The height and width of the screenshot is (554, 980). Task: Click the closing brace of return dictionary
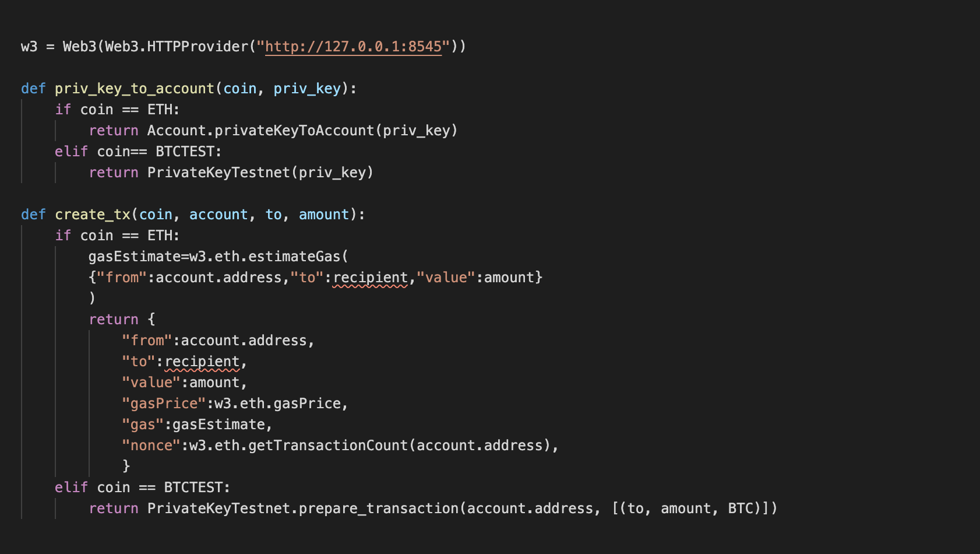(126, 467)
